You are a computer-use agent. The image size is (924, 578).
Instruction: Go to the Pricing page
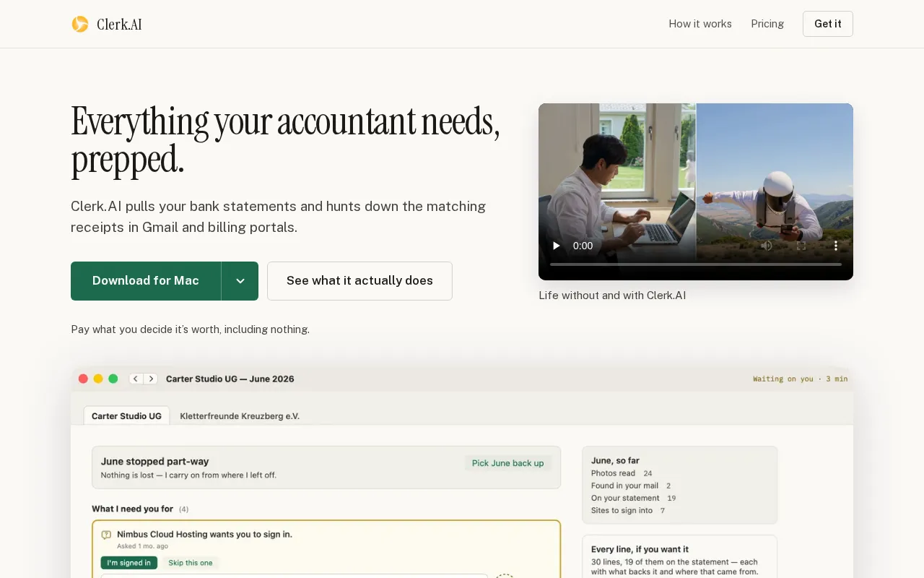(767, 24)
